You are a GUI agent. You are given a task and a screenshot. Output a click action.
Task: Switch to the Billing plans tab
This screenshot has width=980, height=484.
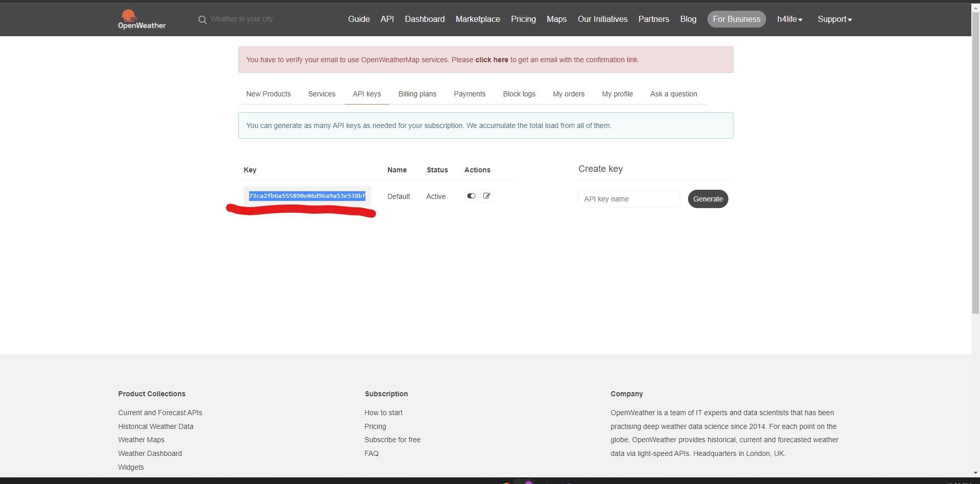417,94
